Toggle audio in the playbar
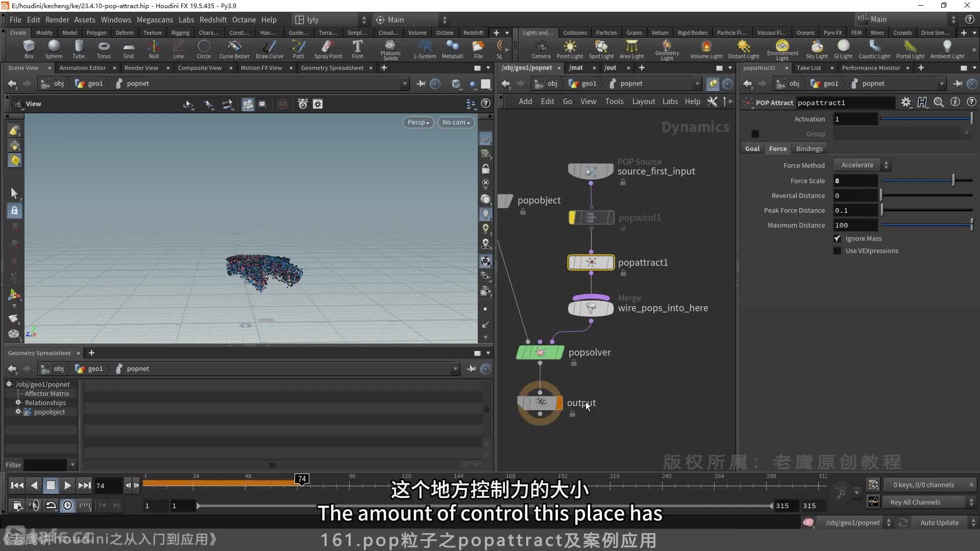 (x=34, y=505)
